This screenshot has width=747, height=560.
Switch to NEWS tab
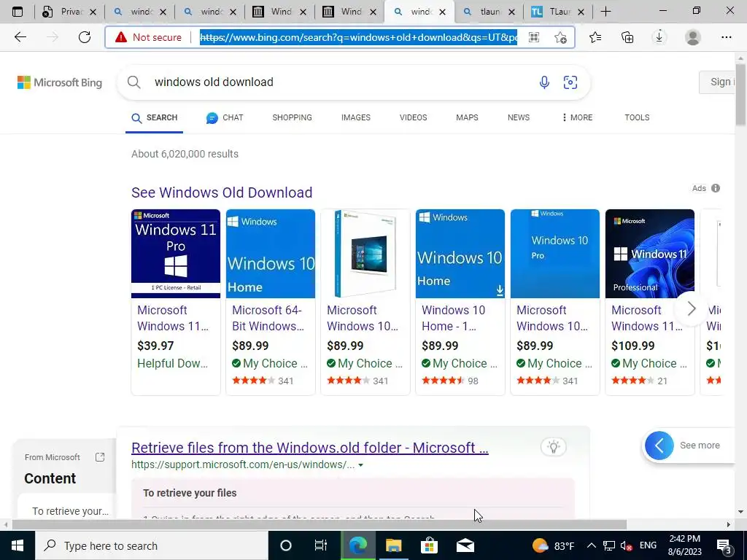click(519, 117)
